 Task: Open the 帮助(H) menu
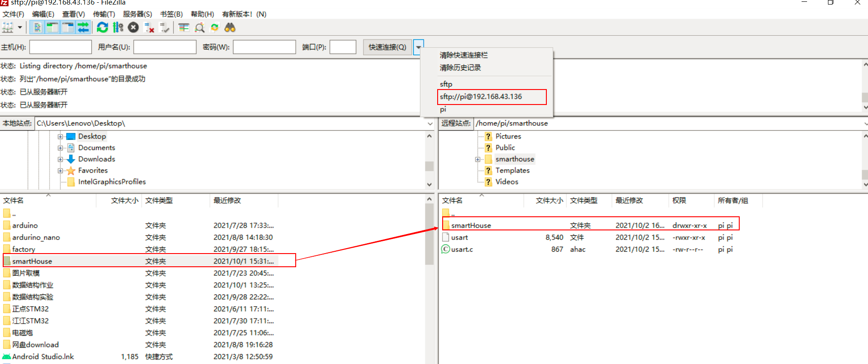pyautogui.click(x=202, y=14)
